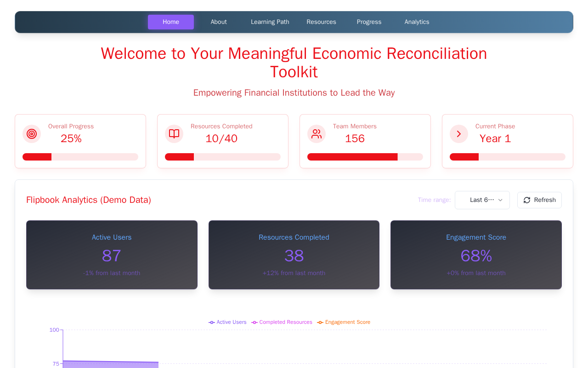Image resolution: width=588 pixels, height=368 pixels.
Task: Click the circular arrows refresh icon
Action: 527,200
